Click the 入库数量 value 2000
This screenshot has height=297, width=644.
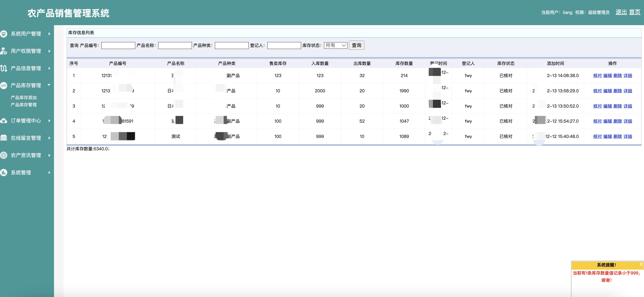(x=320, y=91)
